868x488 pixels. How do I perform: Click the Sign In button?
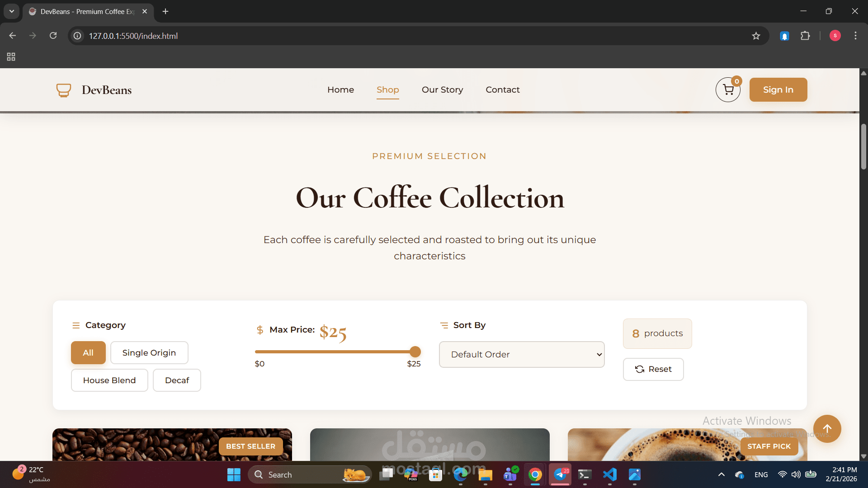pyautogui.click(x=778, y=90)
